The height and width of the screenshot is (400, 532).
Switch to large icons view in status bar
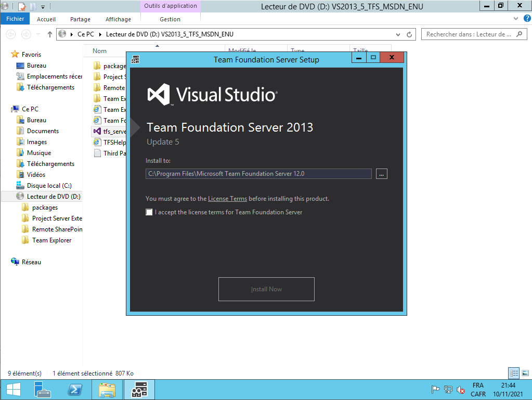[x=525, y=373]
